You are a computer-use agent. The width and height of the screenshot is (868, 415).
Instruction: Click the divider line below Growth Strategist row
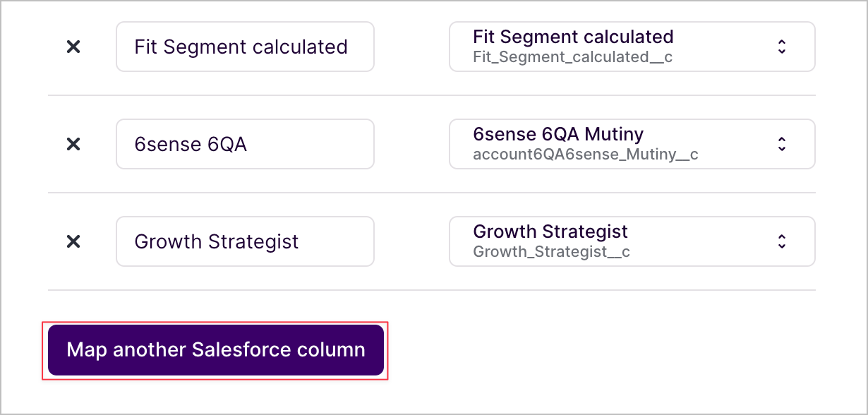tap(431, 290)
